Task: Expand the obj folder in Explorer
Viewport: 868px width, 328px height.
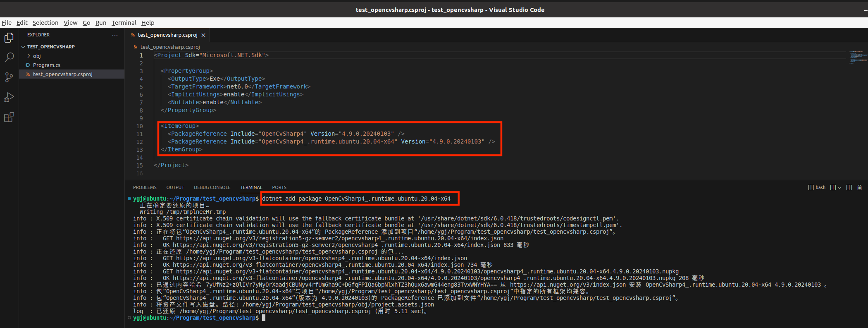Action: point(37,56)
